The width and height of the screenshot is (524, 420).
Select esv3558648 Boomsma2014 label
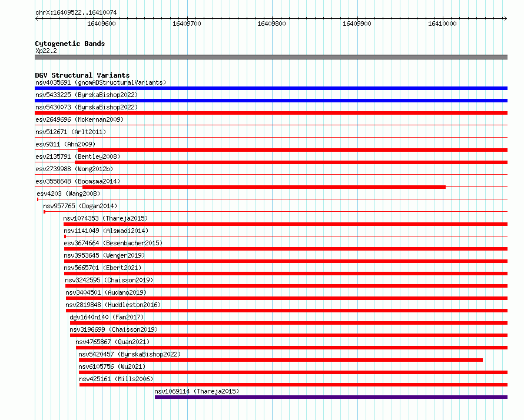point(78,181)
